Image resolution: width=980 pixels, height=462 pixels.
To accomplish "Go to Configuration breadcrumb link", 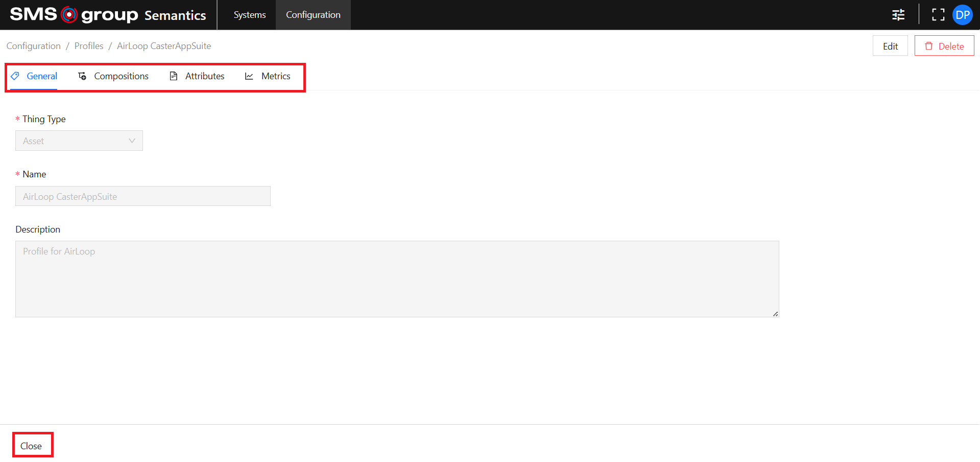I will pyautogui.click(x=34, y=46).
